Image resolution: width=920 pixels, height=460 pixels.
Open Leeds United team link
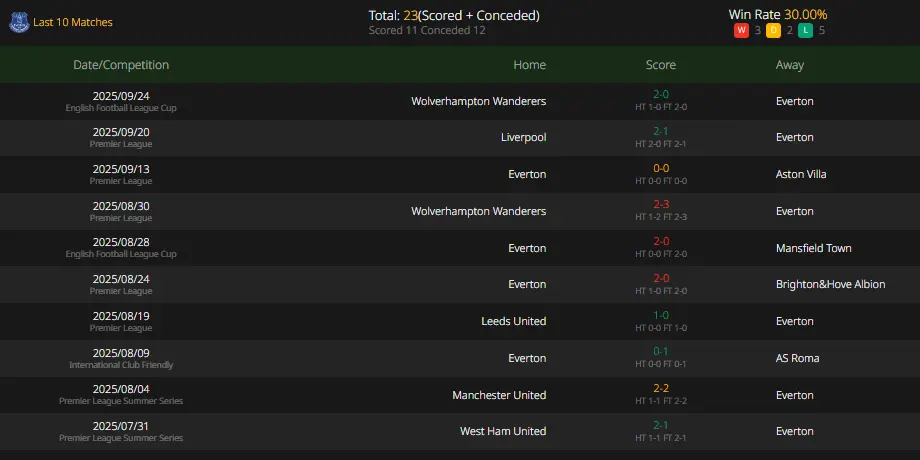(513, 321)
